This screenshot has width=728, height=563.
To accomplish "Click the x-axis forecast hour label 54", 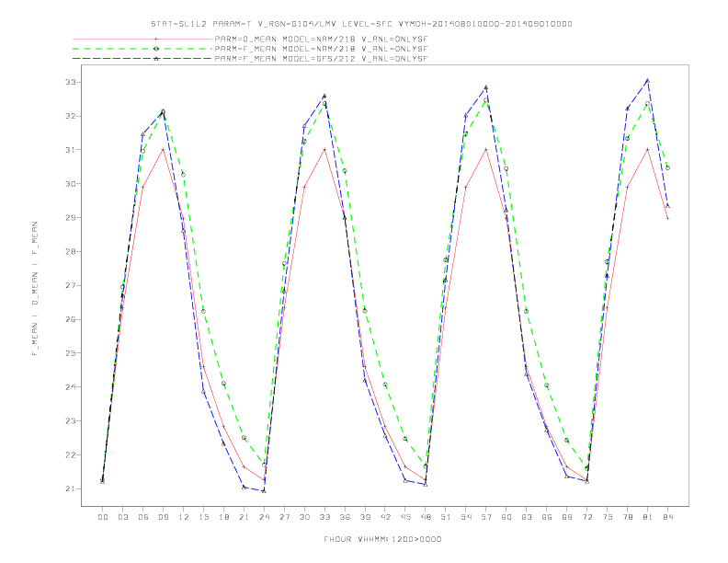I will (x=466, y=517).
